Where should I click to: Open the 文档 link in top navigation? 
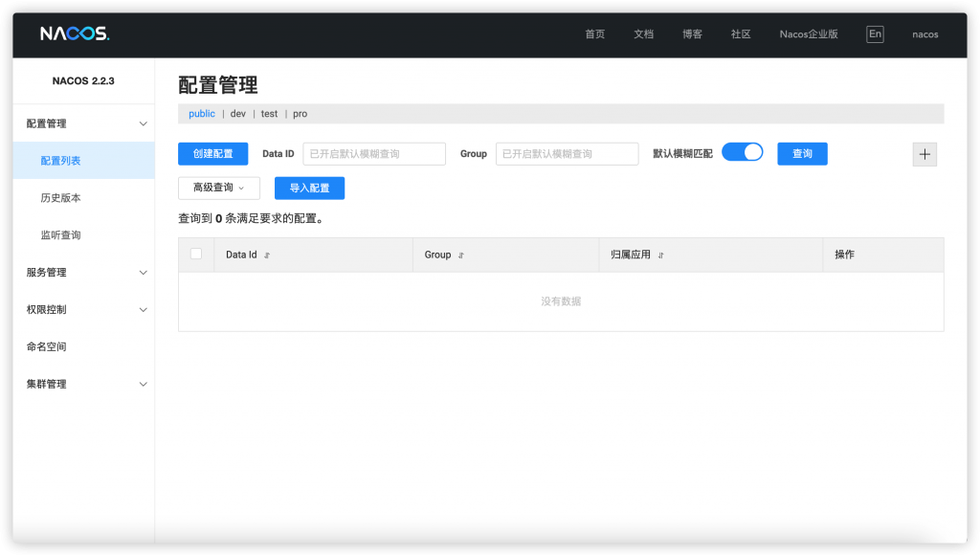643,34
